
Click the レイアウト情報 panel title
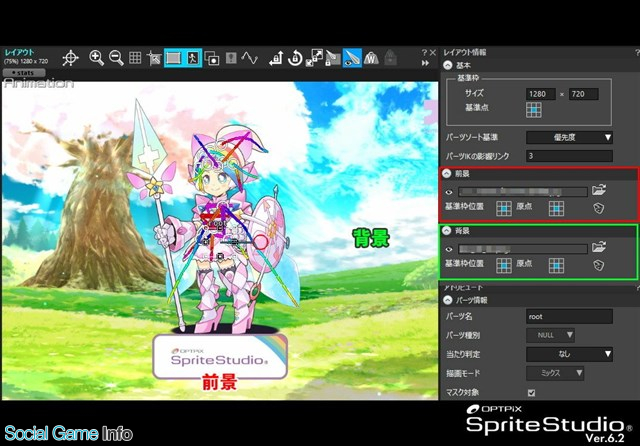click(464, 52)
